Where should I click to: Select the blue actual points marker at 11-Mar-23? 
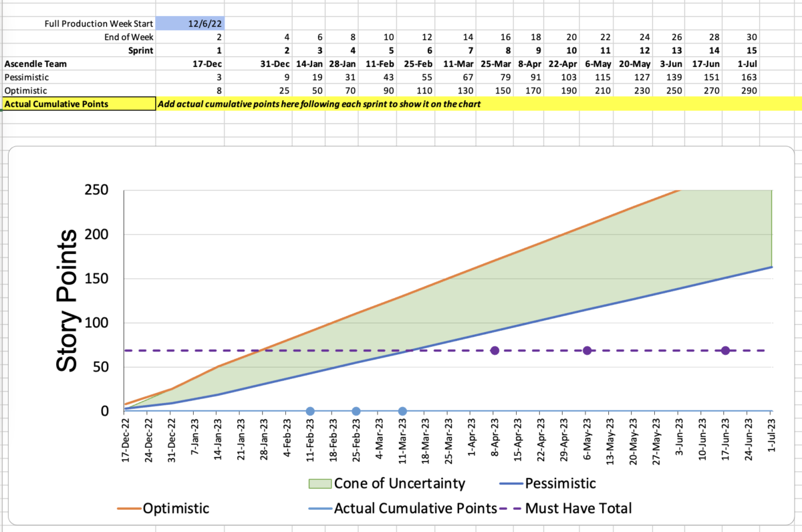402,412
